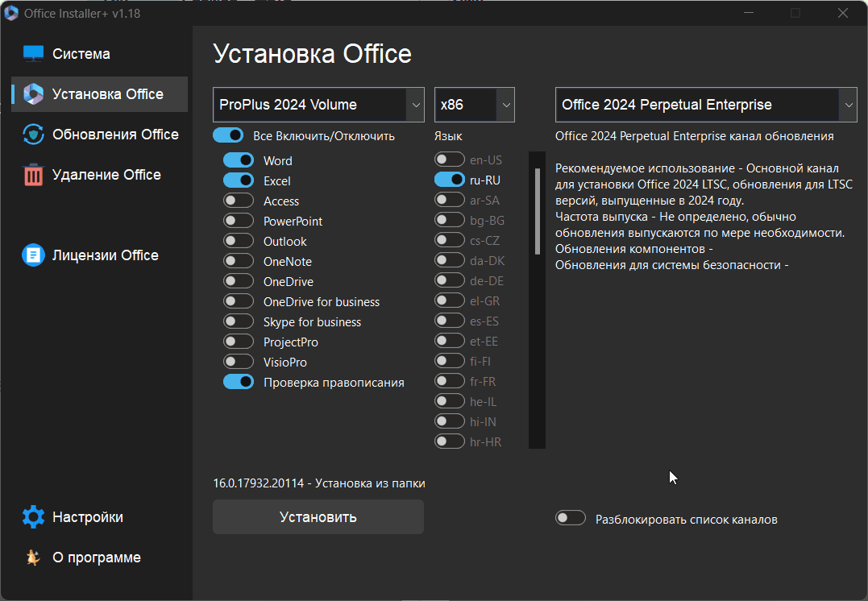Enable the da-DK language toggle
The height and width of the screenshot is (601, 868).
coord(450,260)
